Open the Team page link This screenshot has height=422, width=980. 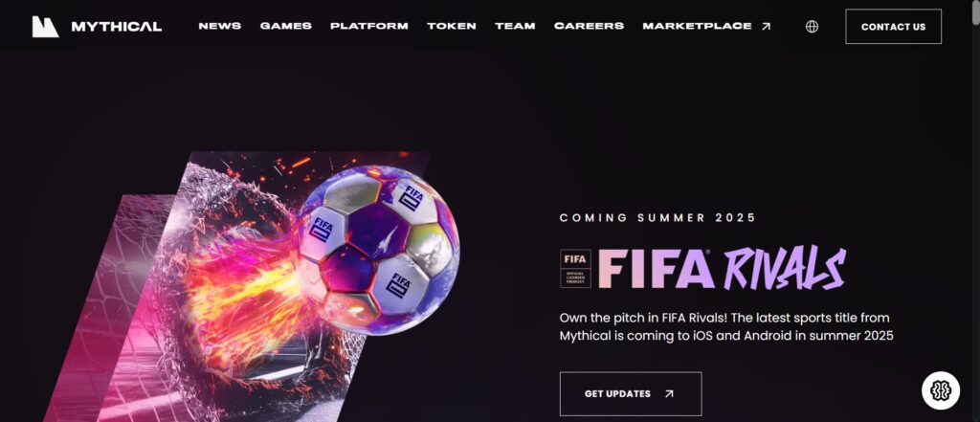pos(515,26)
